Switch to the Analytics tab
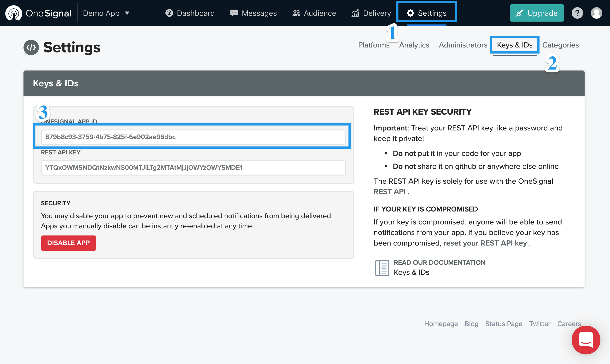 point(414,45)
